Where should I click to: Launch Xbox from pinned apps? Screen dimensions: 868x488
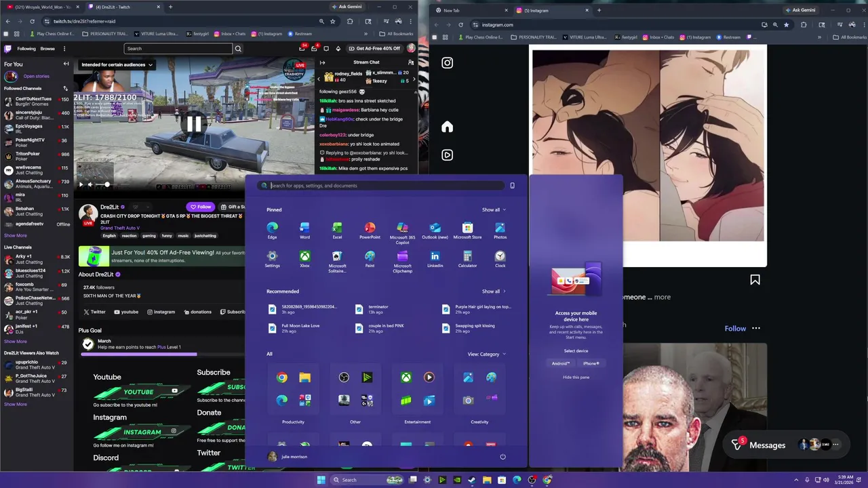click(x=304, y=259)
